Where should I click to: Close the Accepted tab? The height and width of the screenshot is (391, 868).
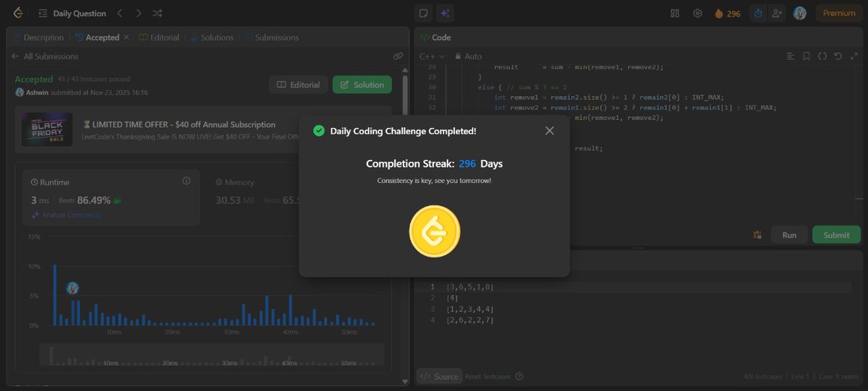click(127, 38)
